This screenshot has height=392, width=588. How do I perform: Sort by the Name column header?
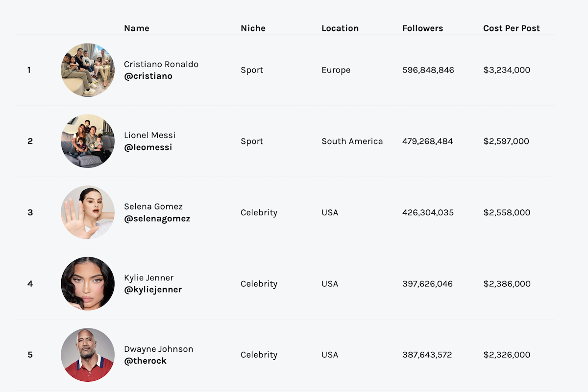pyautogui.click(x=137, y=28)
